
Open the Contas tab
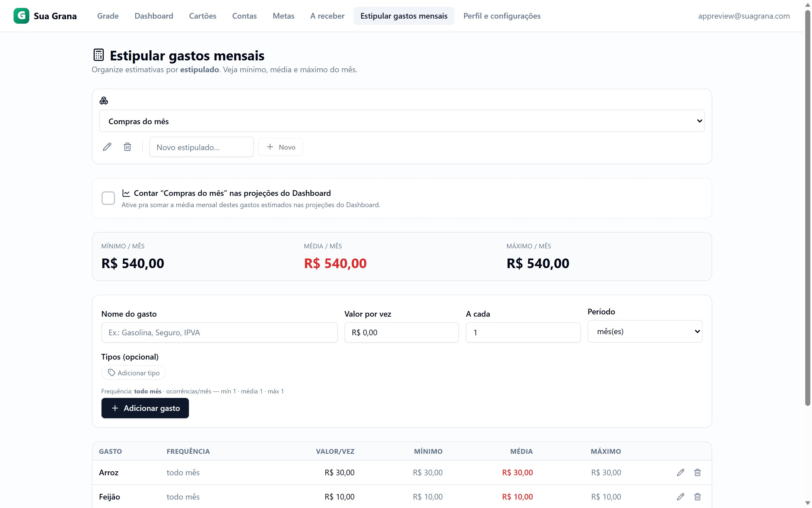coord(244,16)
